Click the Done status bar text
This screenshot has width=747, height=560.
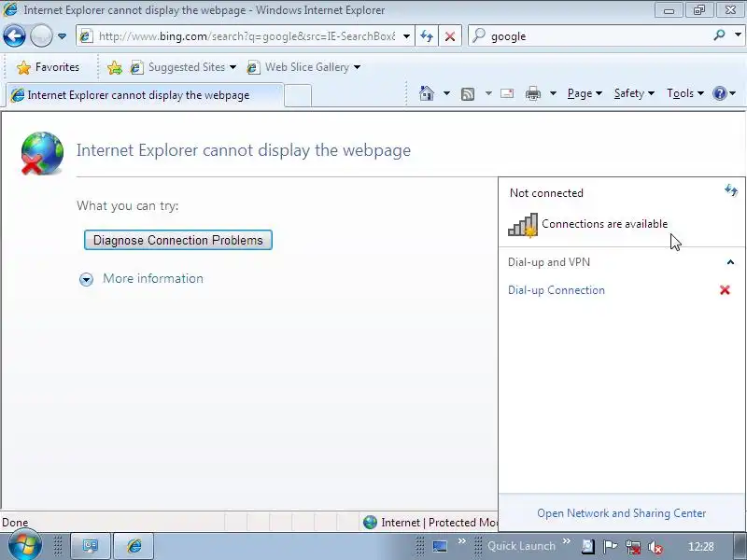coord(15,523)
